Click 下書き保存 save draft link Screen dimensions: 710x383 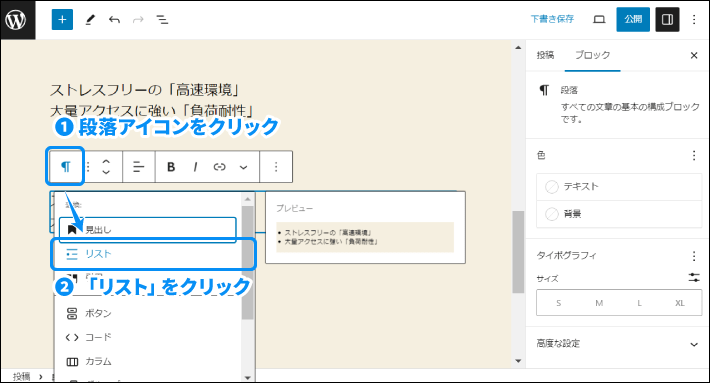point(552,19)
